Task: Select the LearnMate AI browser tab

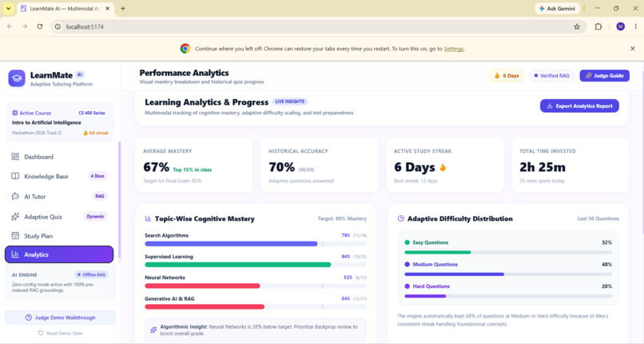Action: point(66,8)
